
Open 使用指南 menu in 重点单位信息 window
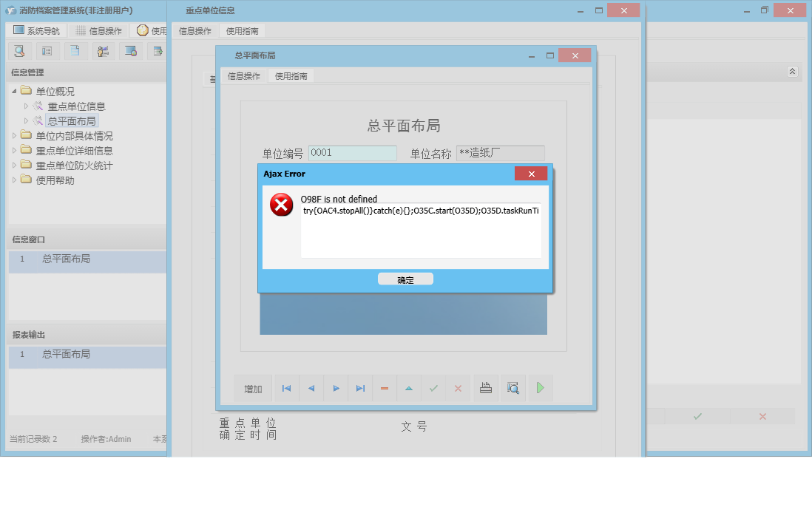pyautogui.click(x=243, y=31)
